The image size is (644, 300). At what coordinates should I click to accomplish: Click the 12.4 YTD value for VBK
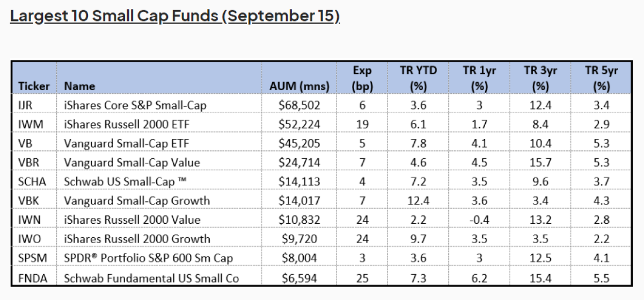(419, 201)
